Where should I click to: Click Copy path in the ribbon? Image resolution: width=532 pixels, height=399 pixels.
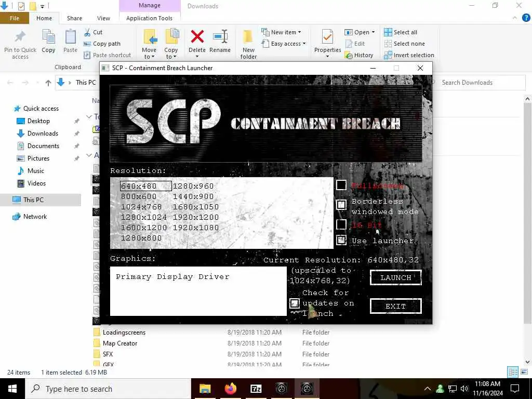102,44
